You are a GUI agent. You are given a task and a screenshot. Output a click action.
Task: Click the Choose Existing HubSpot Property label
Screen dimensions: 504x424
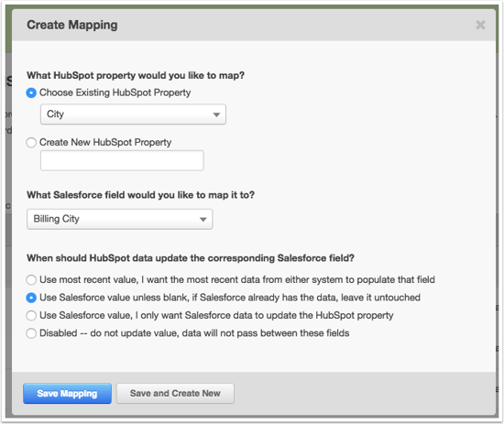(115, 92)
